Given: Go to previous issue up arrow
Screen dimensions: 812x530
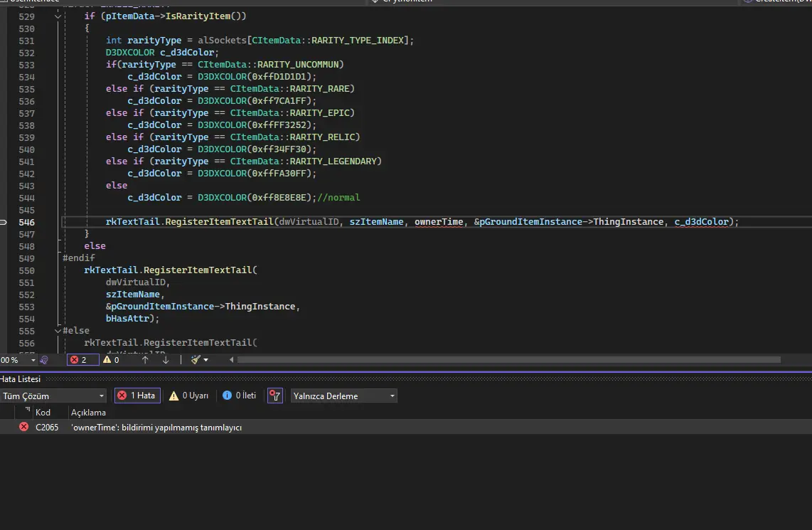Looking at the screenshot, I should click(x=145, y=360).
